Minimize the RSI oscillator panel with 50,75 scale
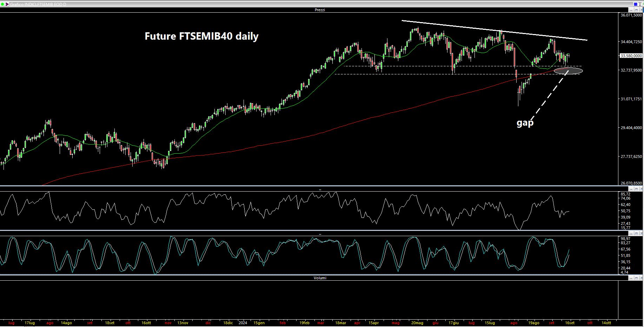The width and height of the screenshot is (644, 327). (x=631, y=189)
